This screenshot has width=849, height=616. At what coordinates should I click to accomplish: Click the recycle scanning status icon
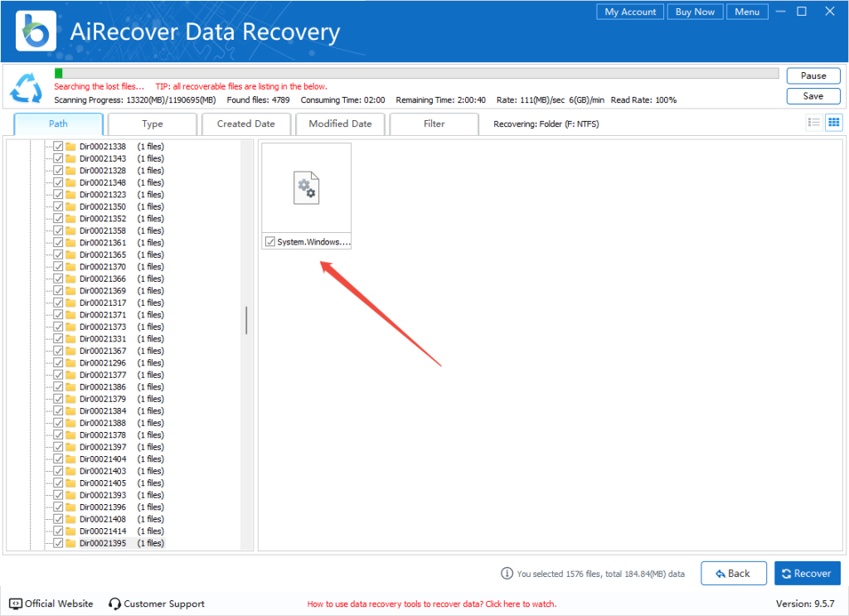(x=26, y=88)
